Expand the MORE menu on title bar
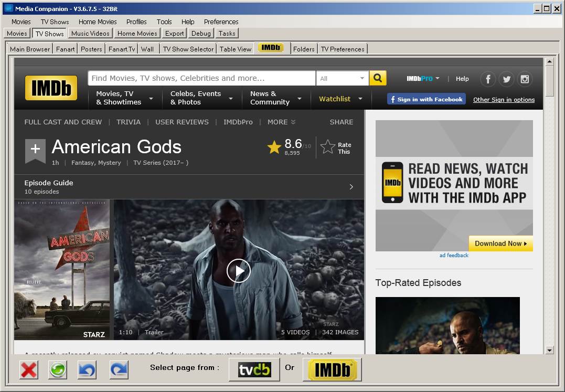Screen dimensions: 565x392 281,122
